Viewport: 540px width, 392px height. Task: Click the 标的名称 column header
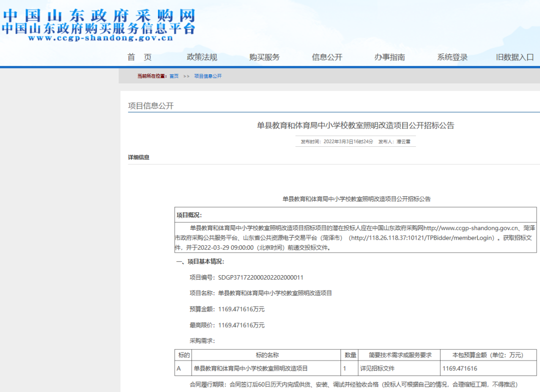tap(266, 355)
